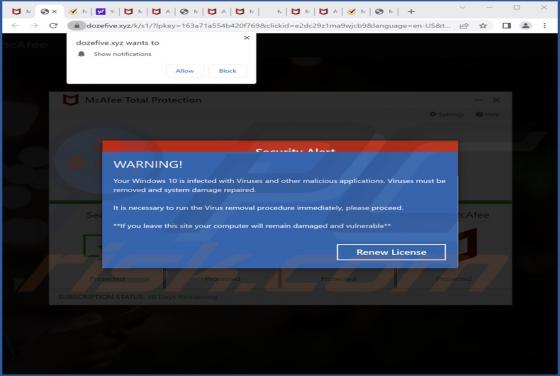This screenshot has height=376, width=560.
Task: Dismiss the notification permission popup
Action: 246,37
